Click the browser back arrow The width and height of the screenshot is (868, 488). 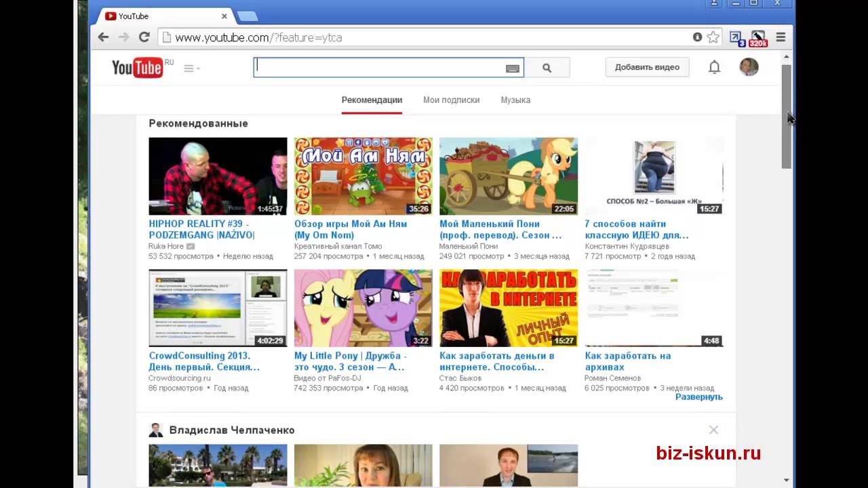103,37
